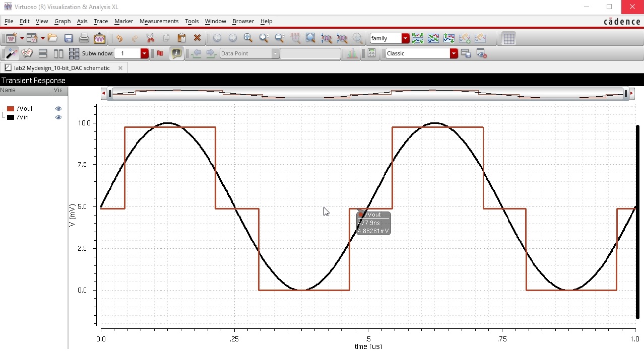Open the Subwindow number dropdown
This screenshot has height=352, width=644.
click(145, 53)
